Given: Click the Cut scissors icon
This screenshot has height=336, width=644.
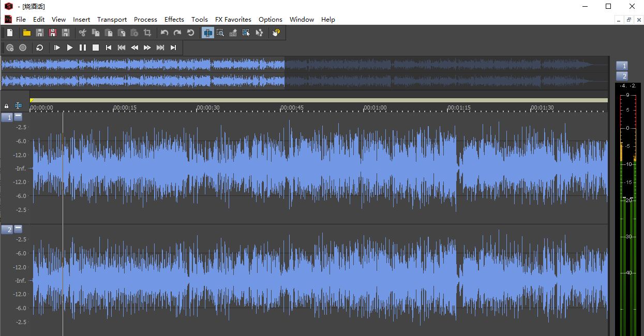Looking at the screenshot, I should coord(82,33).
